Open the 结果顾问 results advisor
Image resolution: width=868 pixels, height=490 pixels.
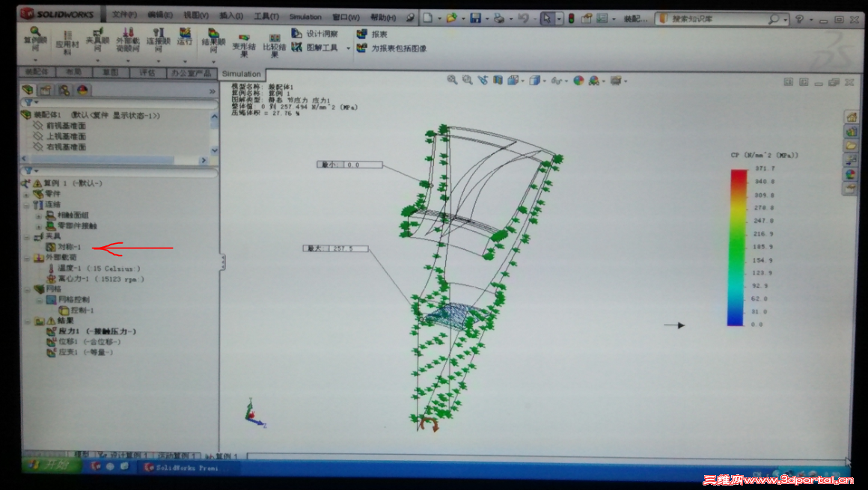pyautogui.click(x=214, y=40)
